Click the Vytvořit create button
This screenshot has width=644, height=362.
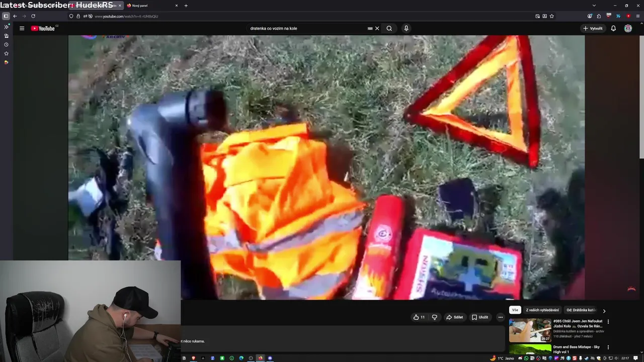point(593,28)
